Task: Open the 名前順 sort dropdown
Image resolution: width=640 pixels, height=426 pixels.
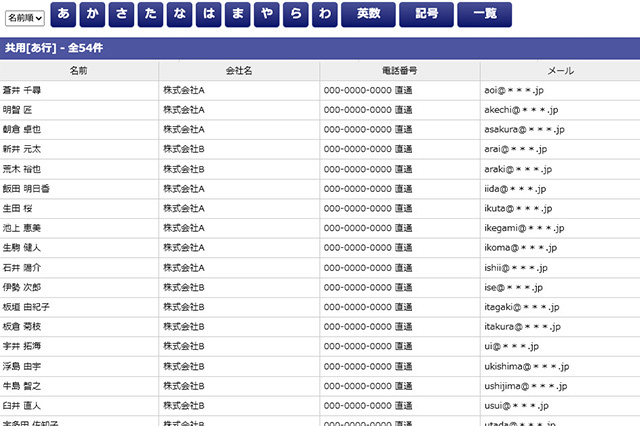Action: 24,18
